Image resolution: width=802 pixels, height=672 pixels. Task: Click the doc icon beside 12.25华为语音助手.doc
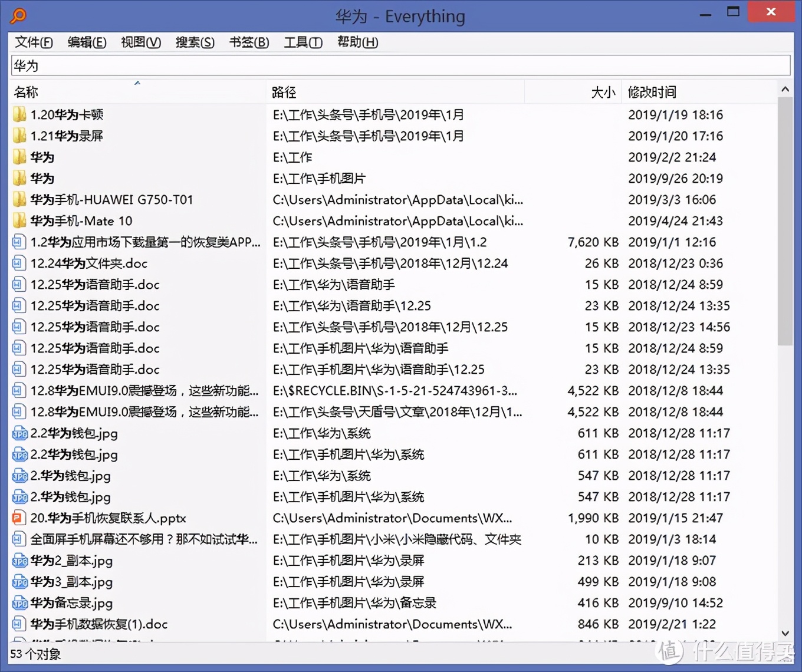pos(18,284)
